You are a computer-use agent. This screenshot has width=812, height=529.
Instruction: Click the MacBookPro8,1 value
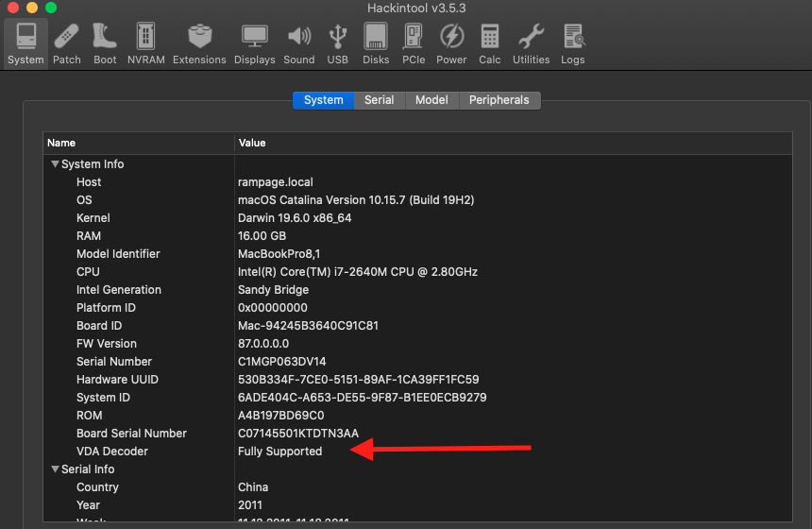pos(279,254)
